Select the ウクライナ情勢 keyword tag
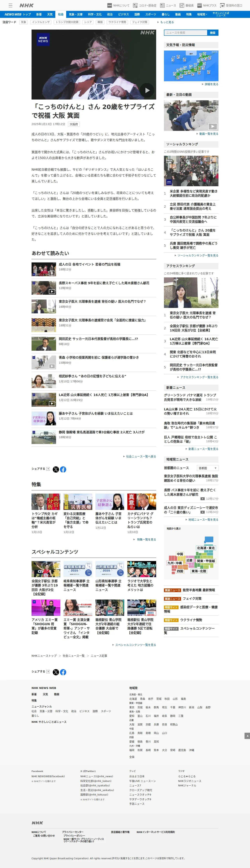Image resolution: width=250 pixels, height=868 pixels. (x=117, y=22)
